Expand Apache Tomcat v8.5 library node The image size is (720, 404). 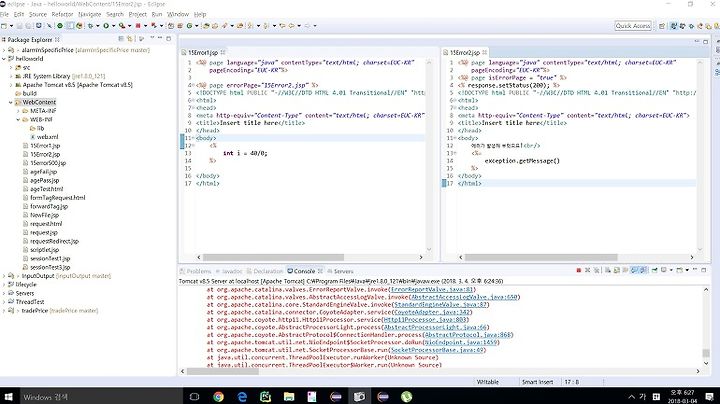[11, 85]
